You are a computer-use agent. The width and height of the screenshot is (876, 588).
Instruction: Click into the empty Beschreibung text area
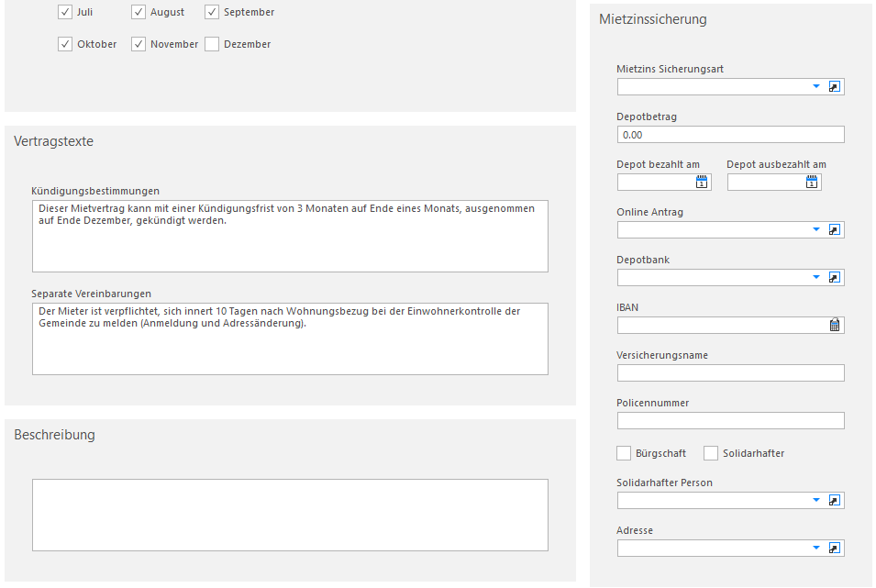tap(290, 516)
